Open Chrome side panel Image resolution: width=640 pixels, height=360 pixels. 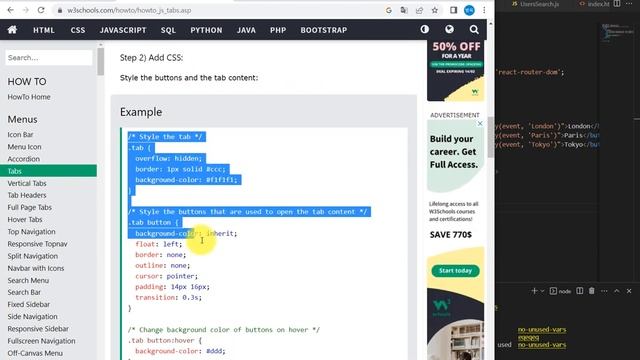click(x=453, y=10)
